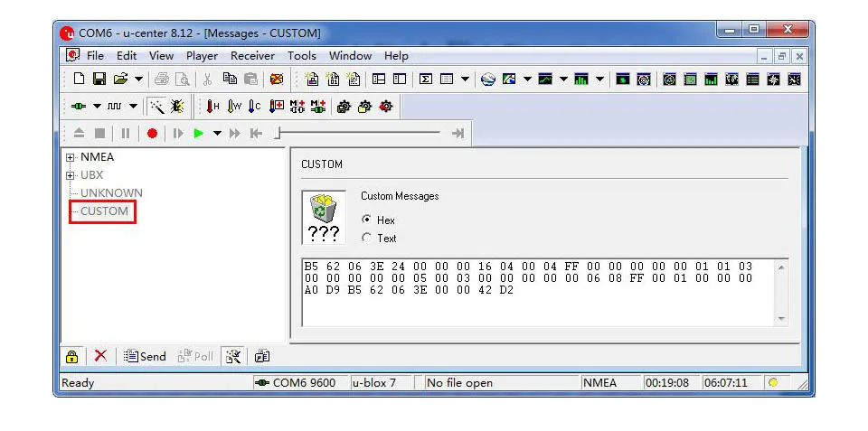
Task: Click the recycle bin clear messages icon
Action: (x=324, y=218)
